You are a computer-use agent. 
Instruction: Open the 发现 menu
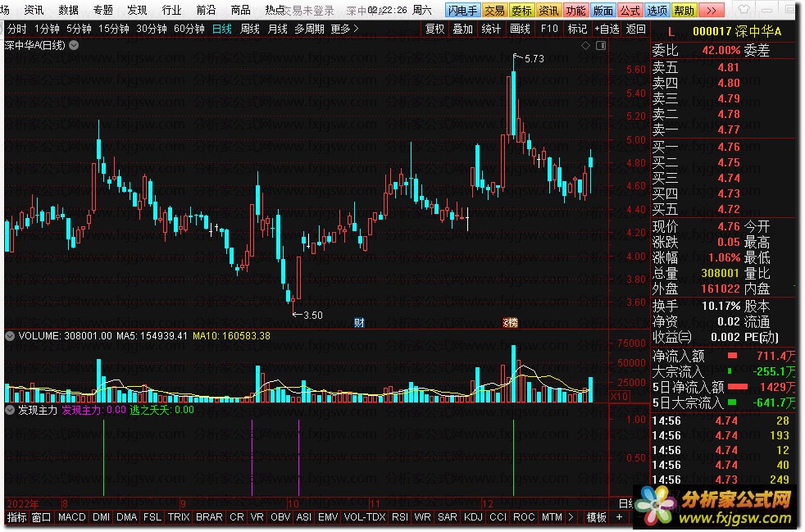click(137, 10)
